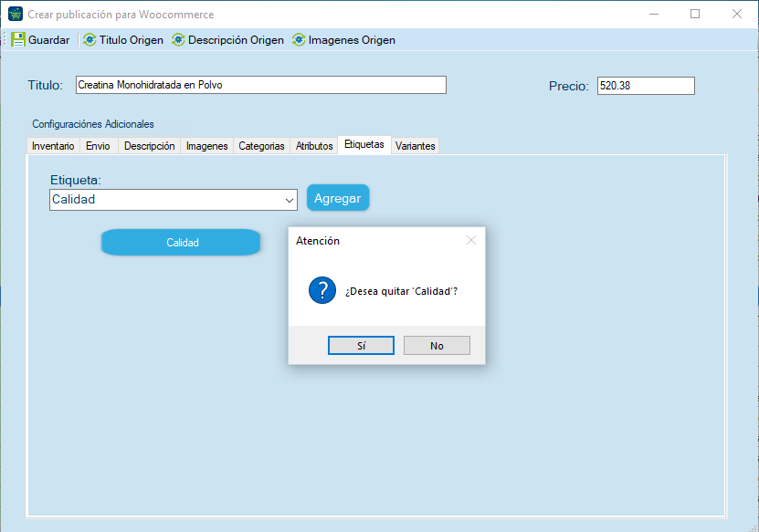The image size is (759, 532).
Task: Close the Crear publicación window
Action: tap(737, 14)
